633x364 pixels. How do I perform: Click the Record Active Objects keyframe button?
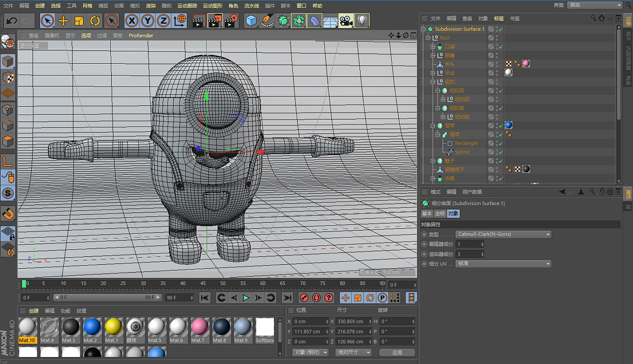coord(304,298)
